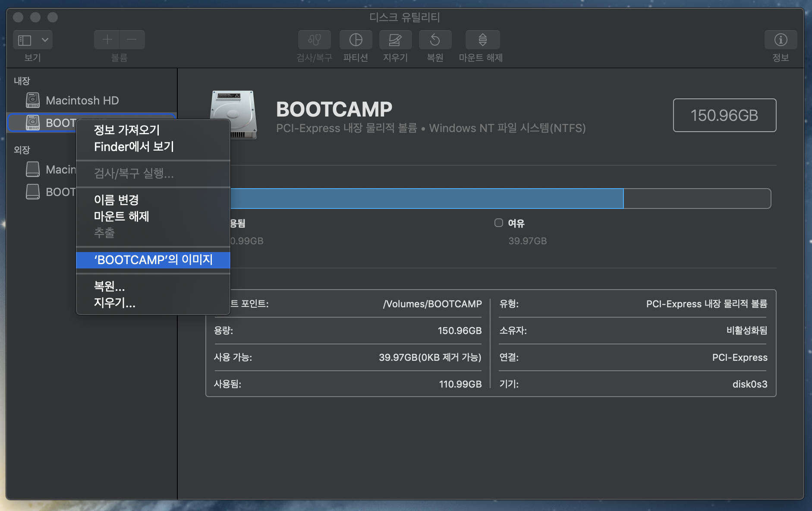Select 'BOOTCAMP'의 이미지 menu item
Image resolution: width=812 pixels, height=511 pixels.
[x=153, y=260]
